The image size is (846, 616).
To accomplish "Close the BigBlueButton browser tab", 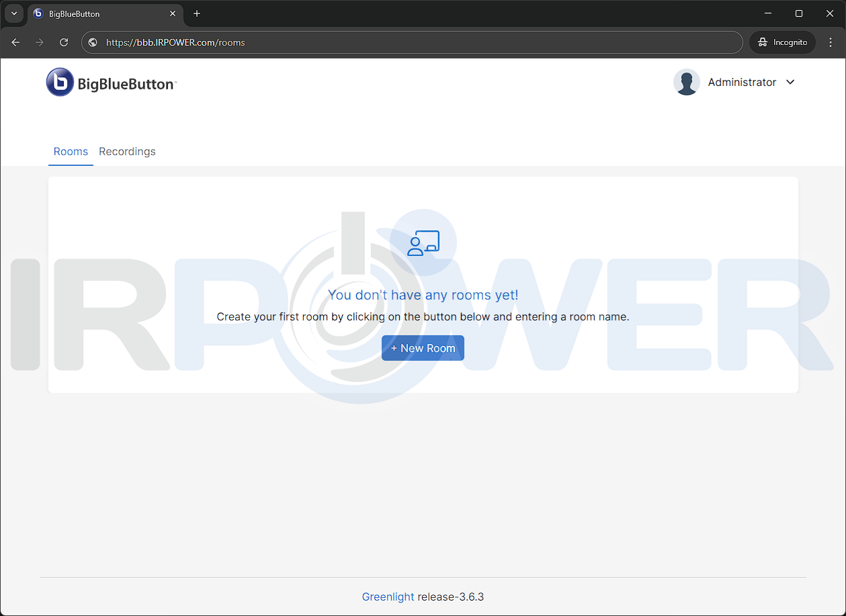I will coord(173,13).
